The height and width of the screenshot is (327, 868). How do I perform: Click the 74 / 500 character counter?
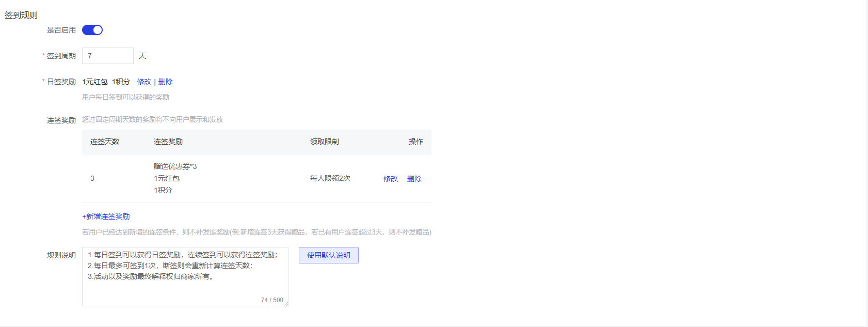pos(272,300)
